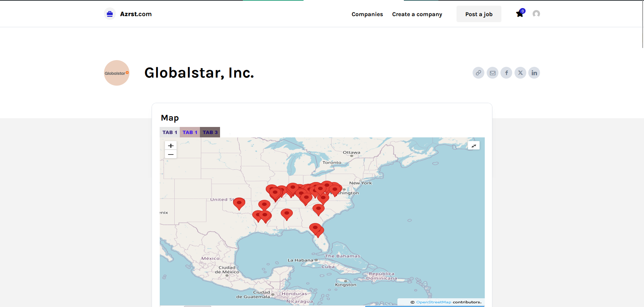Share Globalstar by email icon
Image resolution: width=644 pixels, height=307 pixels.
pos(492,73)
